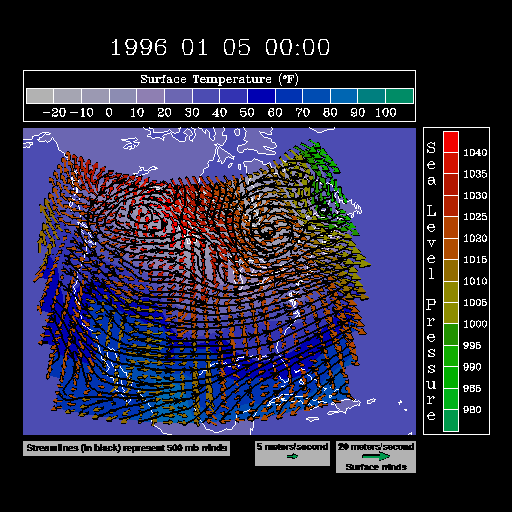Click the 1040 pressure label
The image size is (512, 512).
(x=475, y=153)
